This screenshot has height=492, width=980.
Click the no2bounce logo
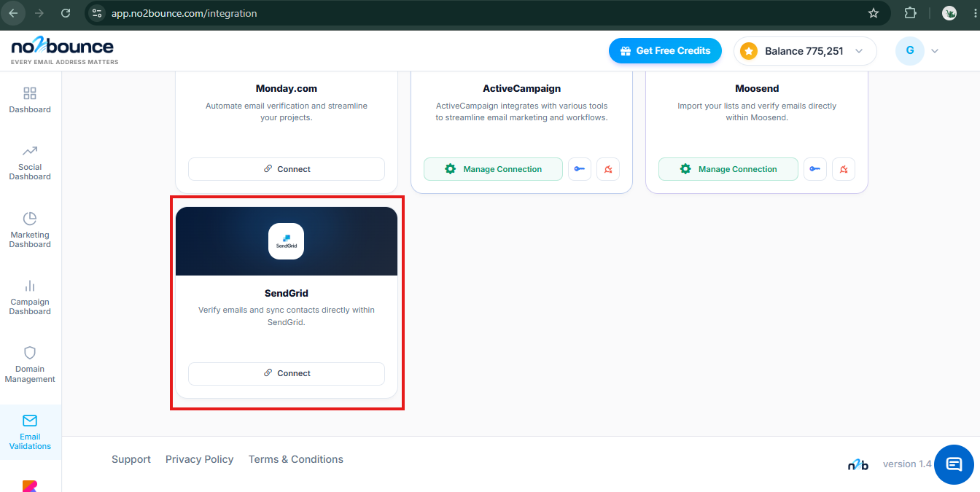63,47
